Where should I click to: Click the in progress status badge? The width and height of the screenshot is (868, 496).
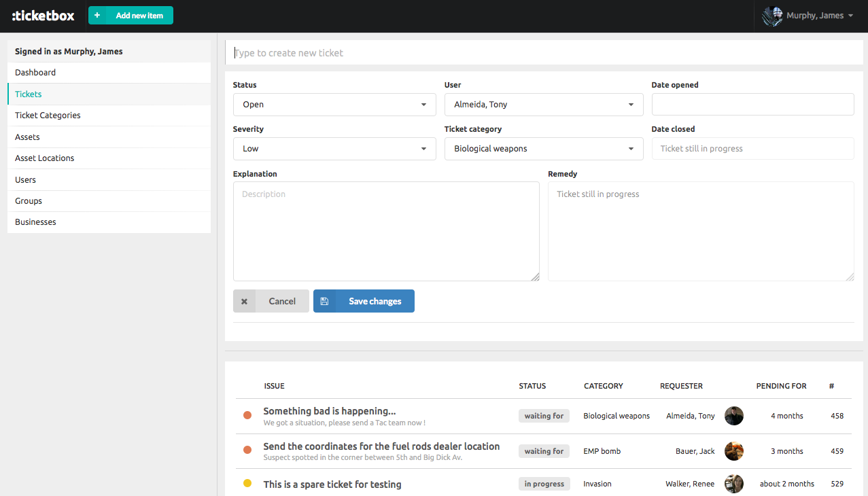(544, 484)
